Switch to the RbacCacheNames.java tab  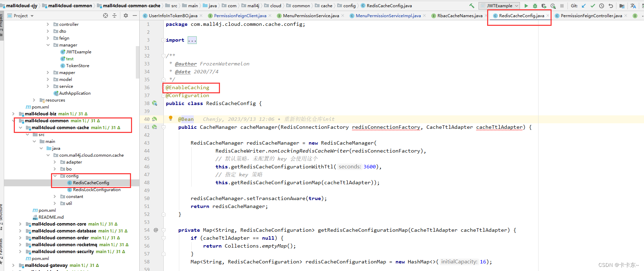pyautogui.click(x=460, y=15)
